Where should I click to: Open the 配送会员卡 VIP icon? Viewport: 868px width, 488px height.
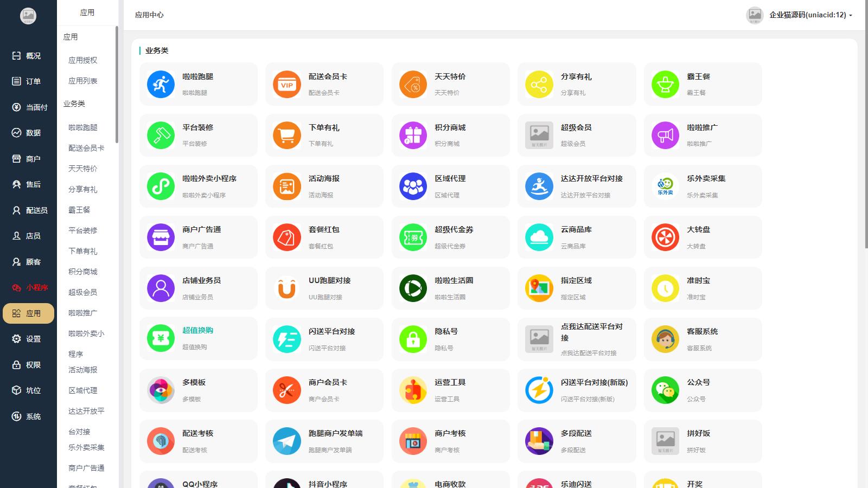286,85
